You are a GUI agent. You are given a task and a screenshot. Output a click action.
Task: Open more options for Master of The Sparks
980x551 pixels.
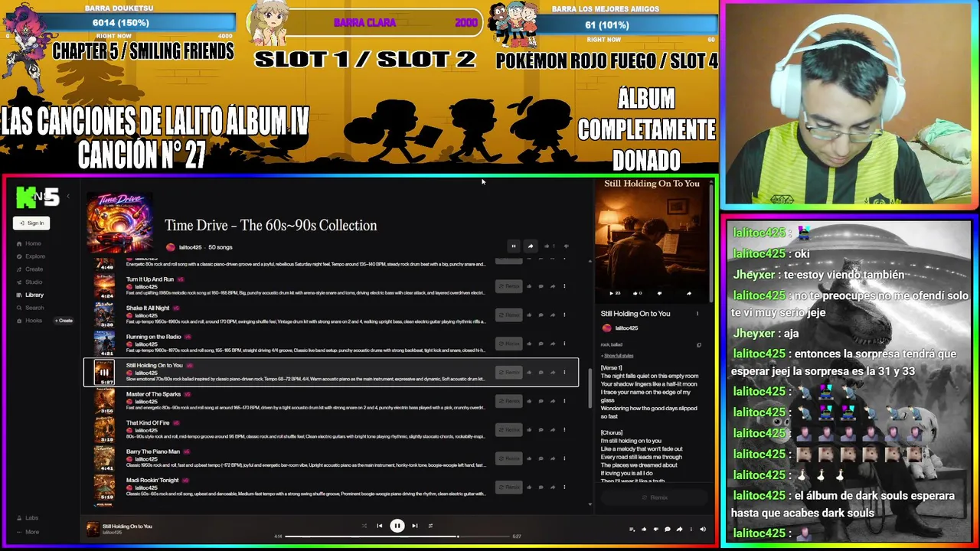pyautogui.click(x=564, y=401)
